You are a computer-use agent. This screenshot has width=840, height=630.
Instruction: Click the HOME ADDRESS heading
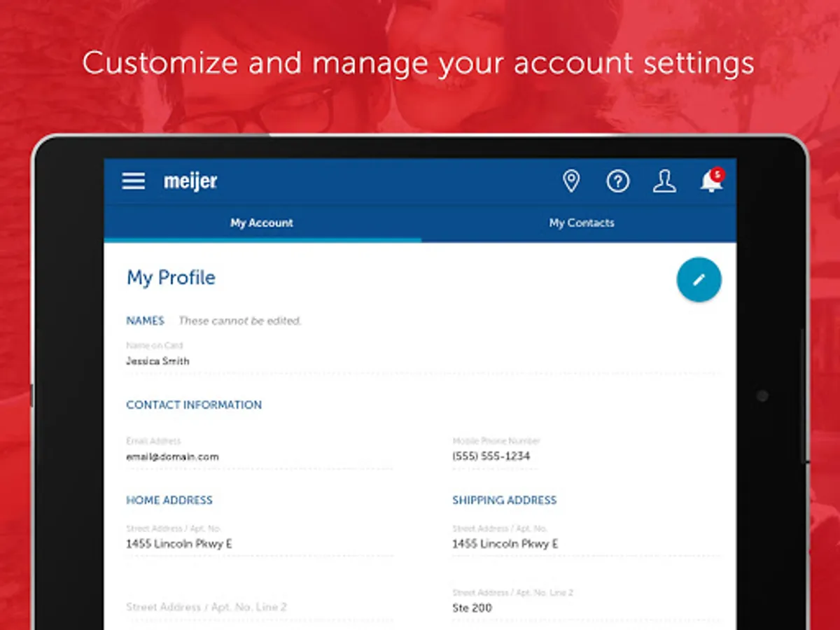coord(169,500)
